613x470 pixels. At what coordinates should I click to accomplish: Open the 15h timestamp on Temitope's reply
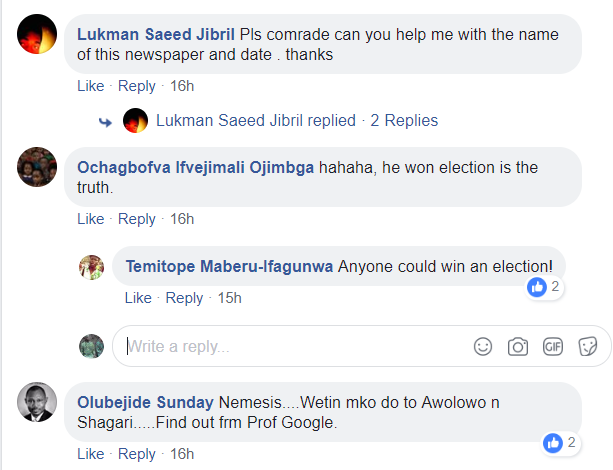click(x=229, y=298)
